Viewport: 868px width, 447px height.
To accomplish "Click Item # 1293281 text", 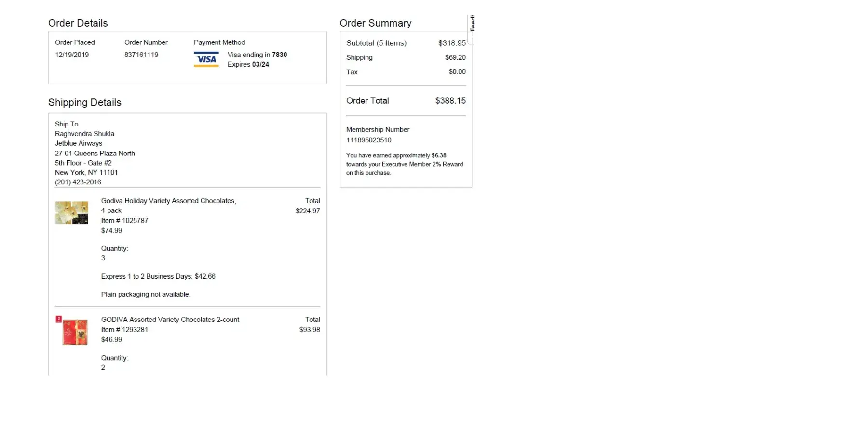I will tap(124, 330).
